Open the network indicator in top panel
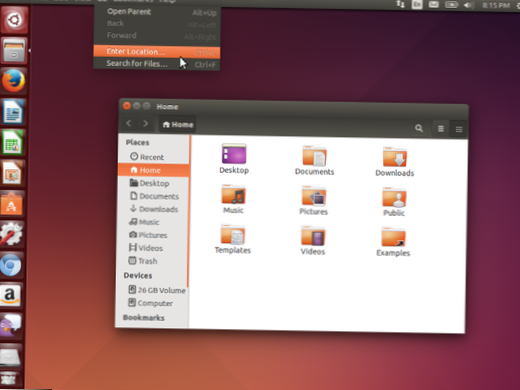520x390 pixels. [400, 4]
